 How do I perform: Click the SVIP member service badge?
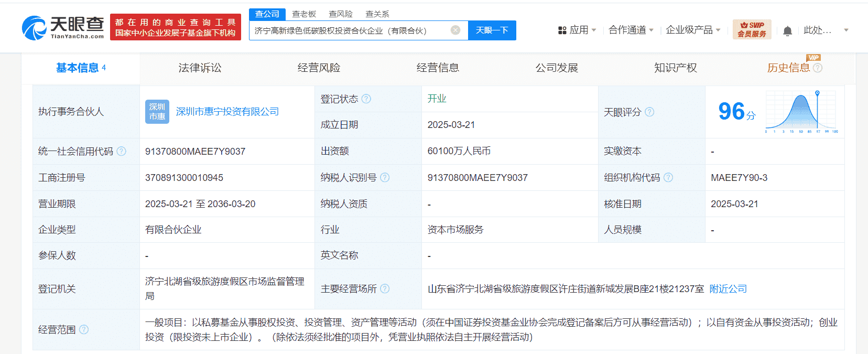tap(752, 29)
